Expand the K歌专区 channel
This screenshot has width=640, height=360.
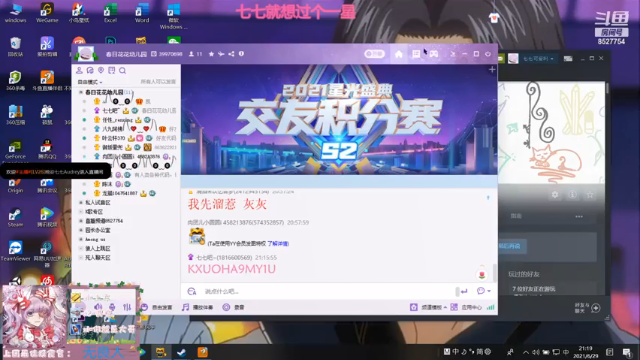[x=81, y=211]
